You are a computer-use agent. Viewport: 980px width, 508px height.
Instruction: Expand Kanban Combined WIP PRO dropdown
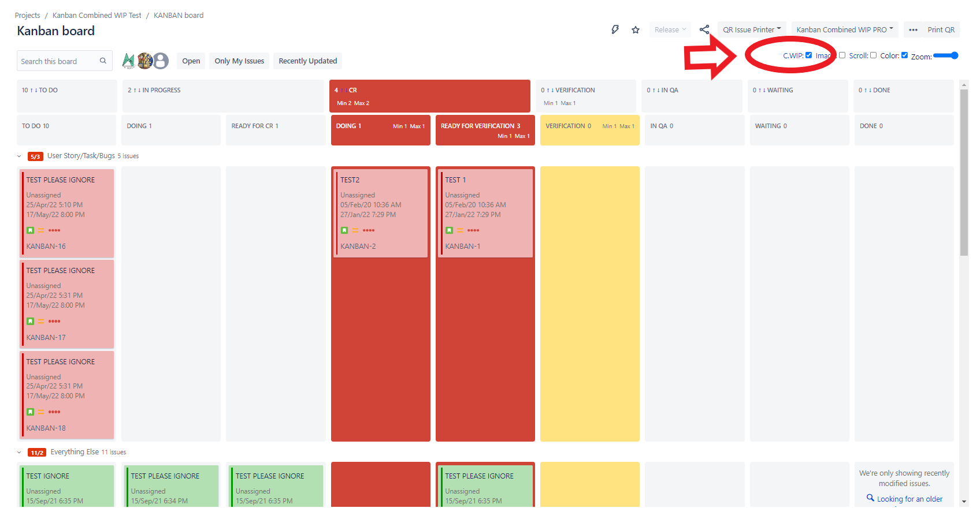click(x=844, y=30)
